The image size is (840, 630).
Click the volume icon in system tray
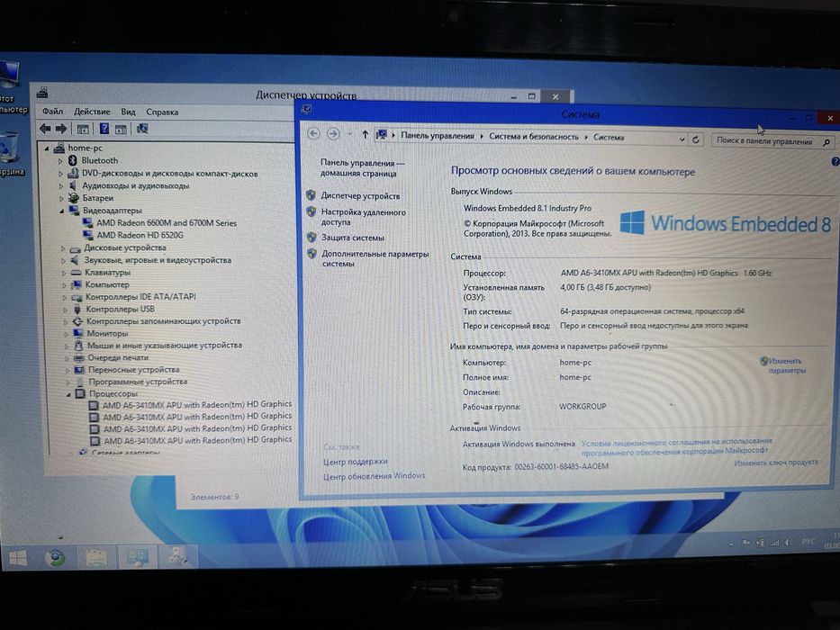point(789,543)
